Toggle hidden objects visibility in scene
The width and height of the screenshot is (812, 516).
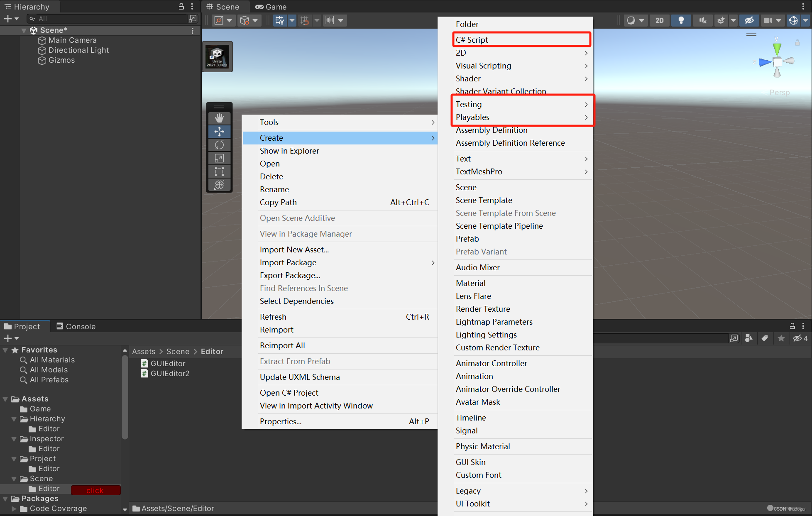click(x=749, y=20)
